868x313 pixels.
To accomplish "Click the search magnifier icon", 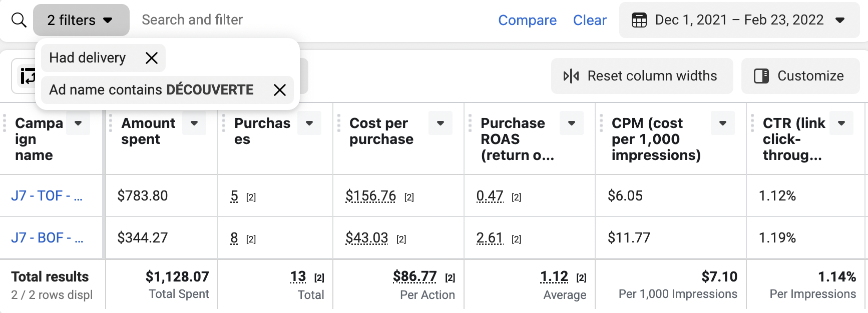I will coord(19,20).
